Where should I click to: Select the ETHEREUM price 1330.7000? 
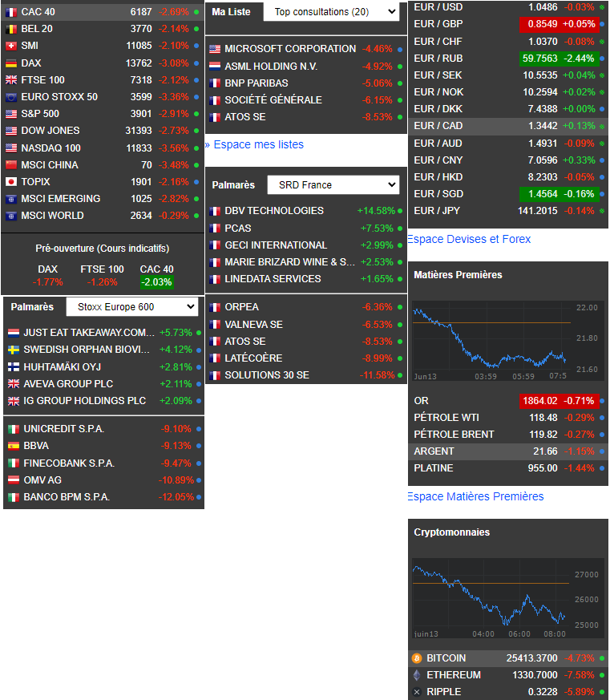pos(535,675)
